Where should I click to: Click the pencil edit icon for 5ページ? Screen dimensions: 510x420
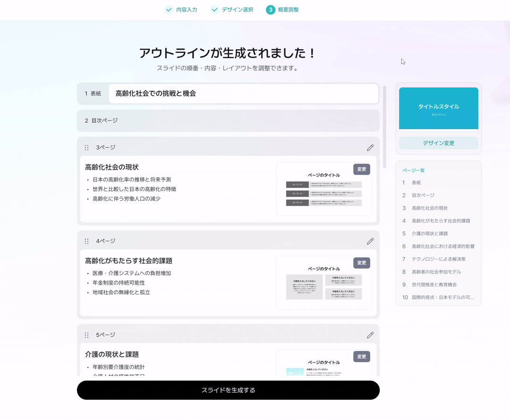(x=370, y=334)
